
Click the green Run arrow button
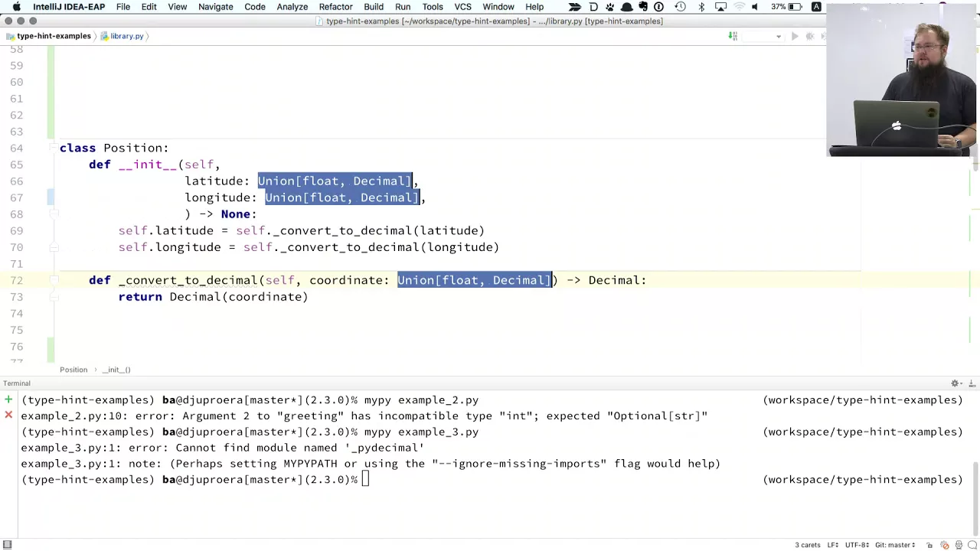[795, 36]
